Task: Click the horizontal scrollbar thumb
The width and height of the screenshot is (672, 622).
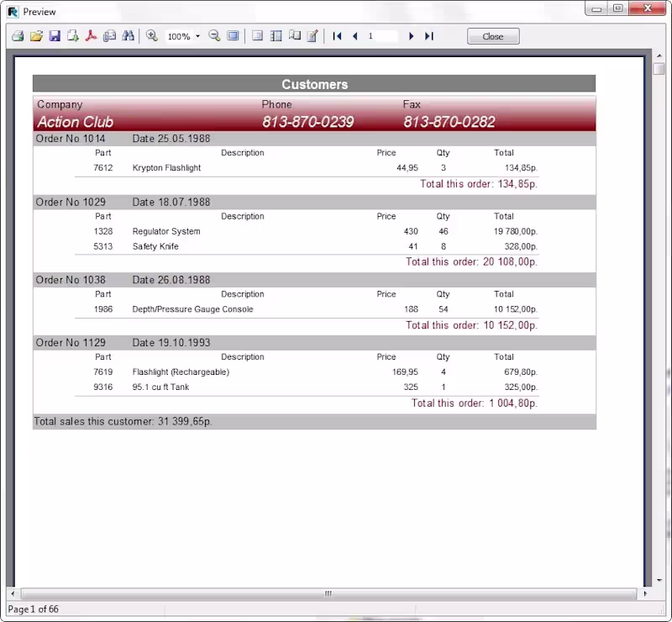Action: pyautogui.click(x=328, y=593)
